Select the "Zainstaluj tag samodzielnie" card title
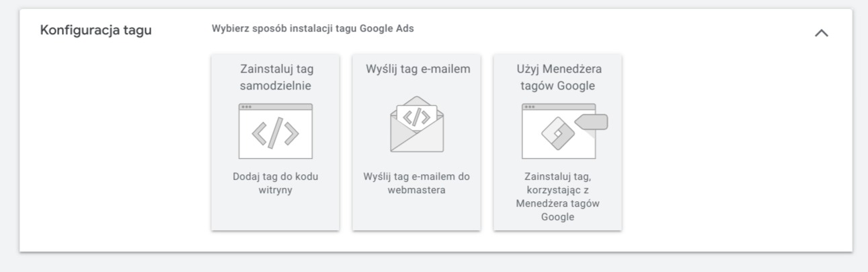Viewport: 868px width, 272px height. pyautogui.click(x=276, y=77)
